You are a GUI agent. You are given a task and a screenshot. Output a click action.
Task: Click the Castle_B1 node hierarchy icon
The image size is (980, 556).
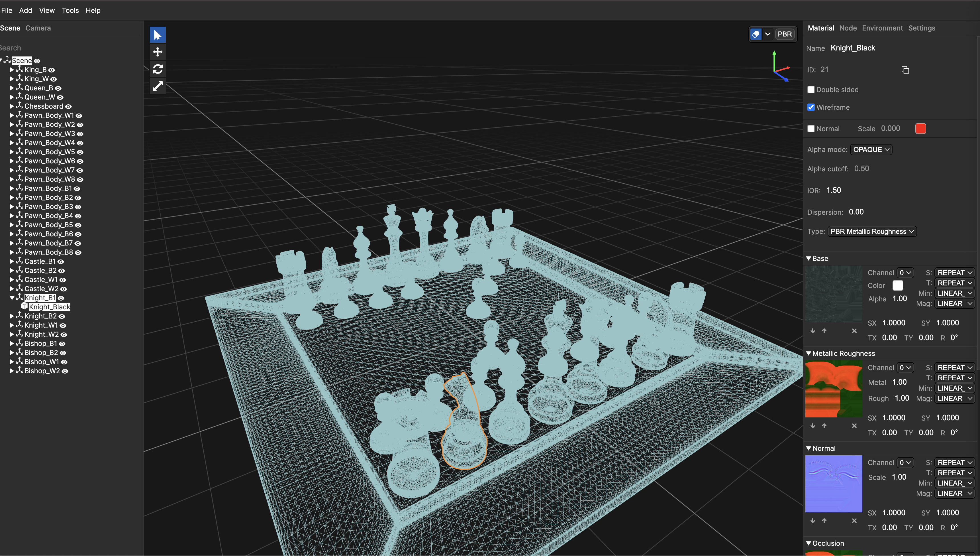(x=19, y=261)
